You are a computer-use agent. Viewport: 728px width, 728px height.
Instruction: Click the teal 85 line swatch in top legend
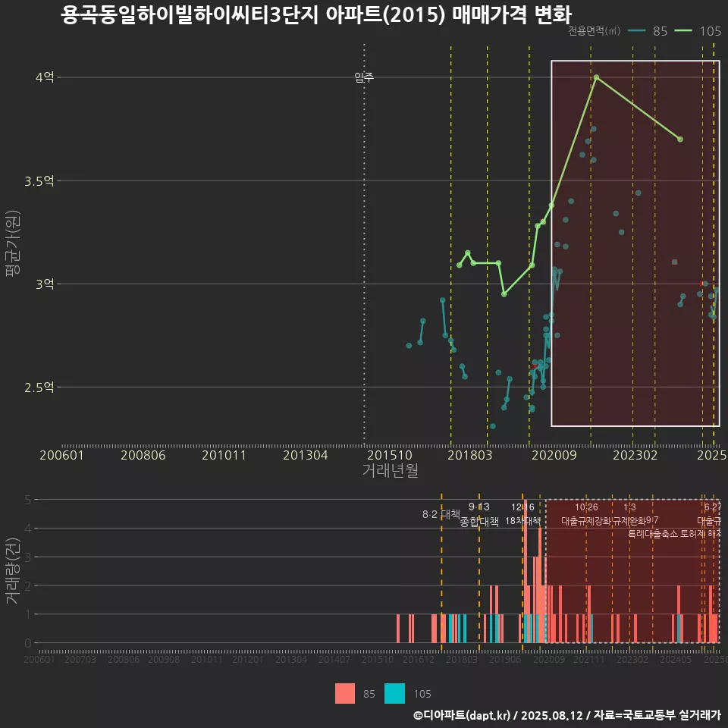pos(636,31)
